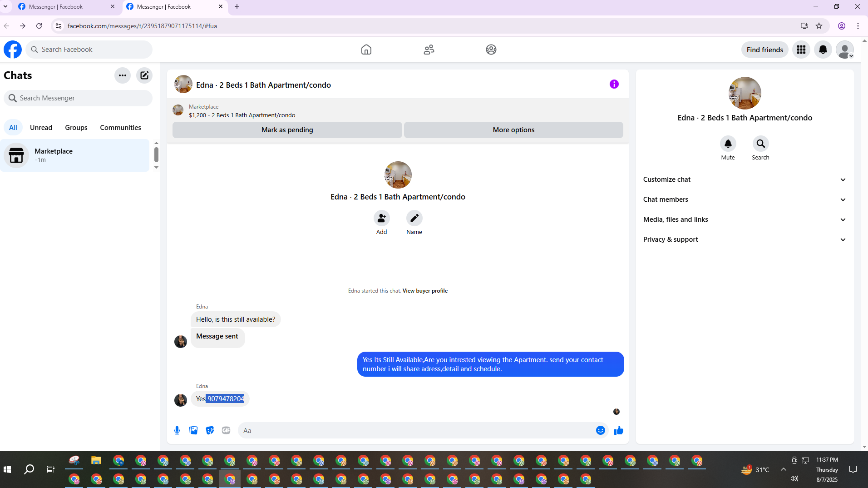Viewport: 868px width, 488px height.
Task: Open the Notifications bell
Action: (823, 50)
